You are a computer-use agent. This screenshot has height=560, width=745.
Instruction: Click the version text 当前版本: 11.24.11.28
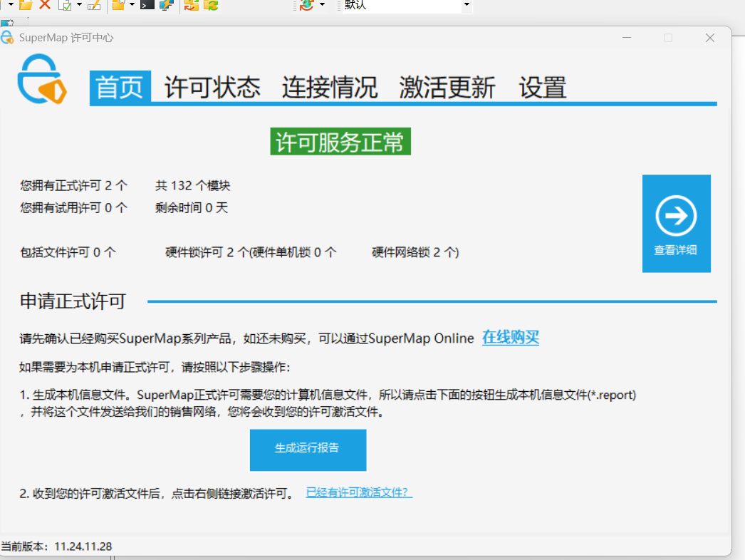[x=56, y=546]
